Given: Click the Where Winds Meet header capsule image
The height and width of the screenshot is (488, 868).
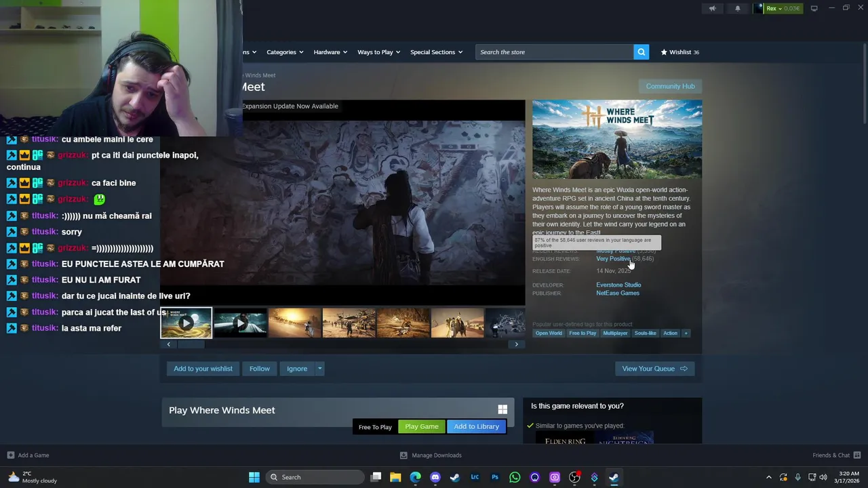Looking at the screenshot, I should click(x=617, y=140).
